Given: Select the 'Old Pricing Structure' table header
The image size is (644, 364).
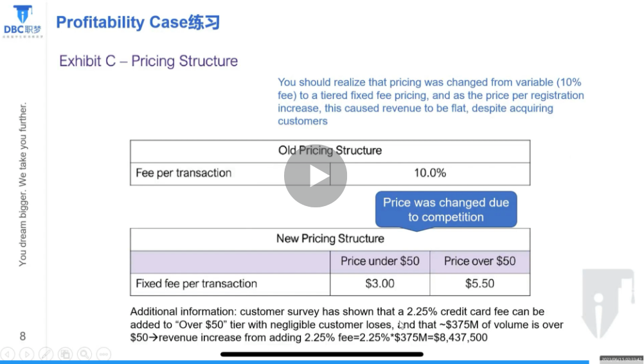Looking at the screenshot, I should click(x=330, y=151).
